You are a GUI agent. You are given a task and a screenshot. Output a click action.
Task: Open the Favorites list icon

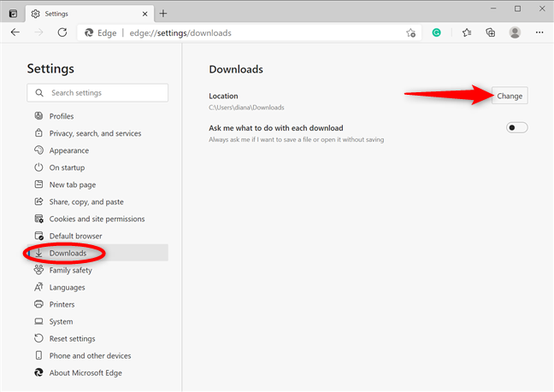pos(467,32)
